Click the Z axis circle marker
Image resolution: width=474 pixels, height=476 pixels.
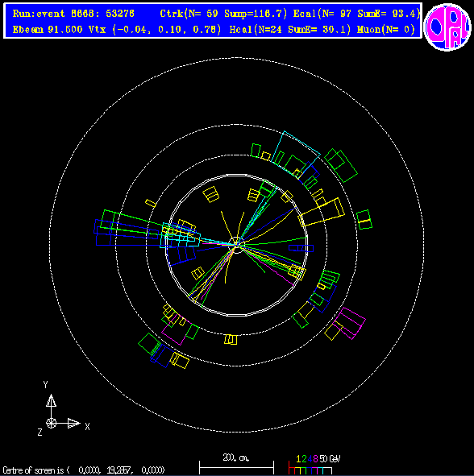click(51, 423)
